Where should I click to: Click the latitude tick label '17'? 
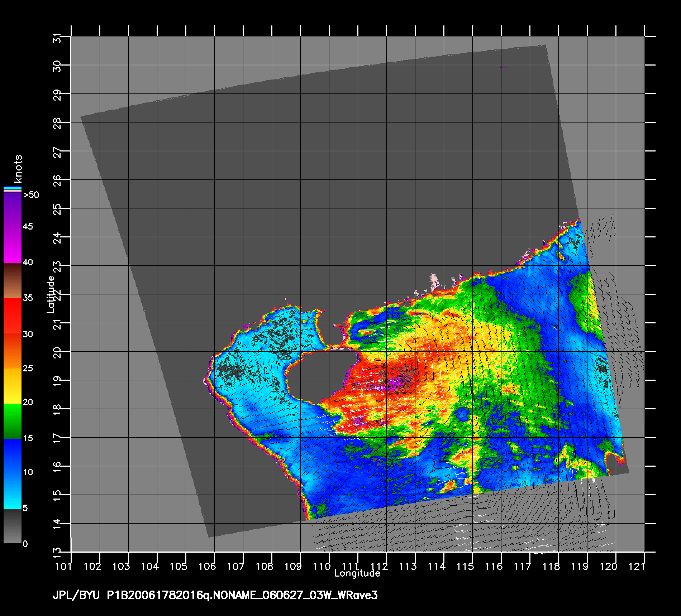pyautogui.click(x=57, y=439)
